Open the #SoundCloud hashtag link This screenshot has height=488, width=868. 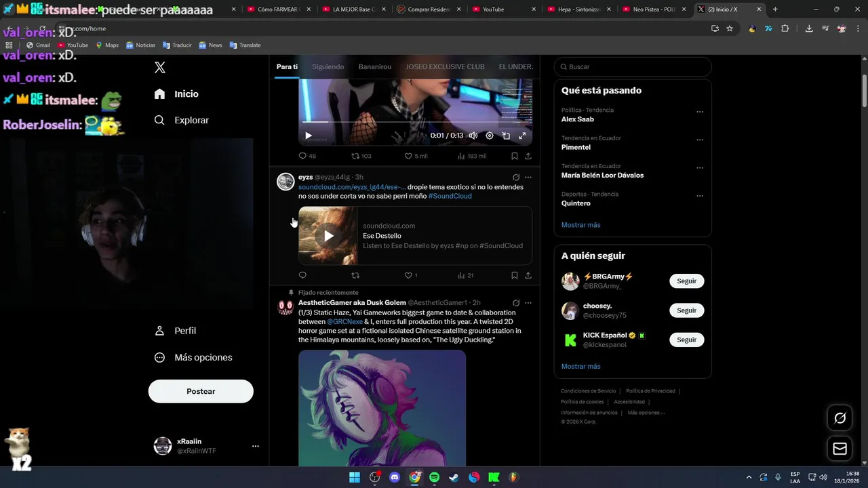point(450,196)
